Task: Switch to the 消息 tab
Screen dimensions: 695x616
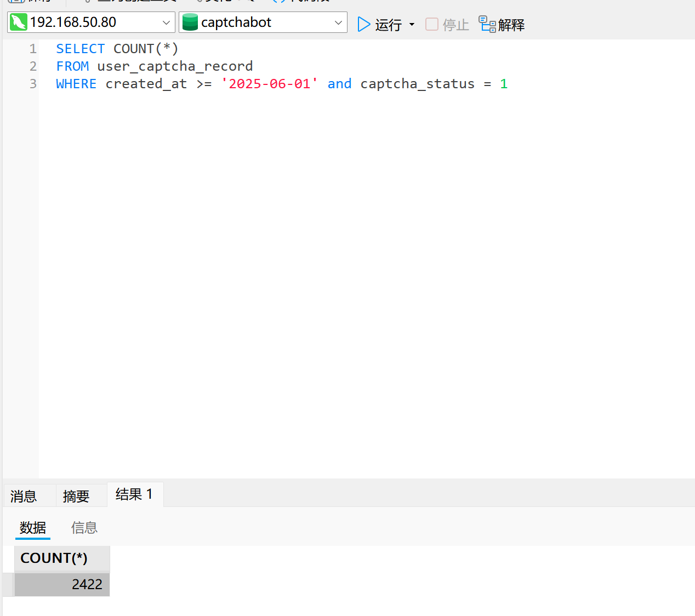Action: tap(24, 496)
